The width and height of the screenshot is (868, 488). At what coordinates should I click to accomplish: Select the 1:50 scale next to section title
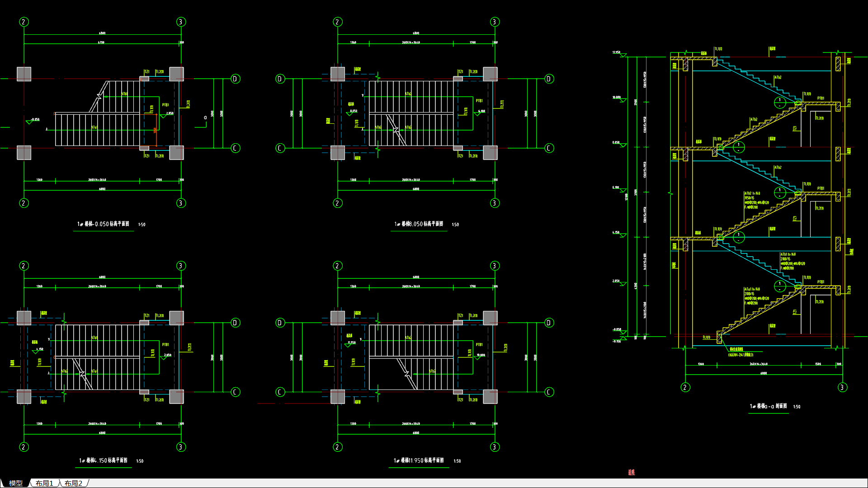[x=797, y=407]
